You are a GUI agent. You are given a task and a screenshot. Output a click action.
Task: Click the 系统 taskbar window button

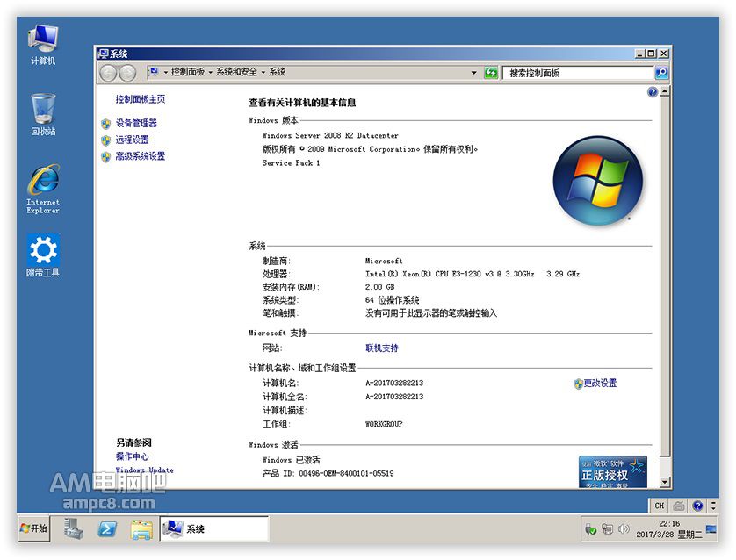click(x=214, y=529)
